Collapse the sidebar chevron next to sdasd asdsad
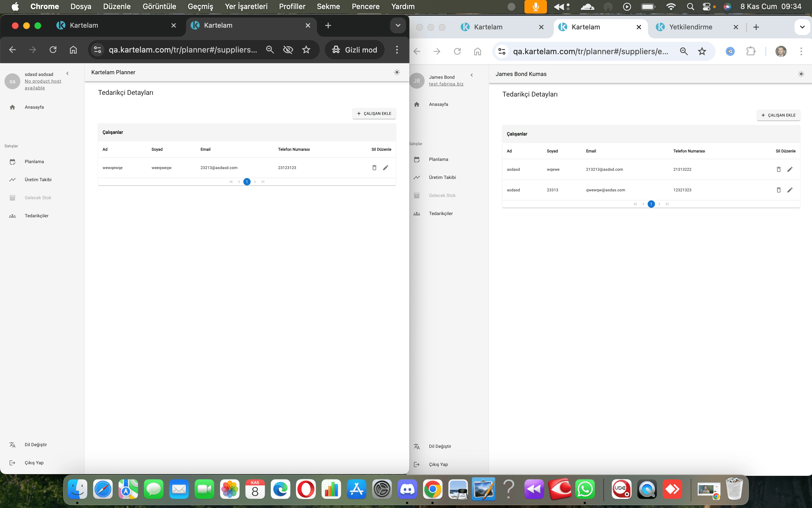This screenshot has height=508, width=812. [67, 74]
